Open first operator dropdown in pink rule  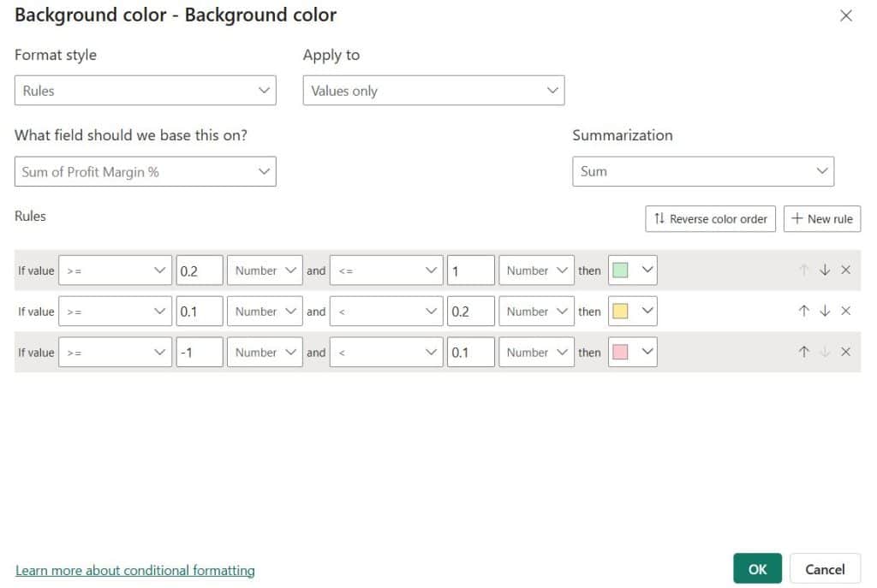116,352
